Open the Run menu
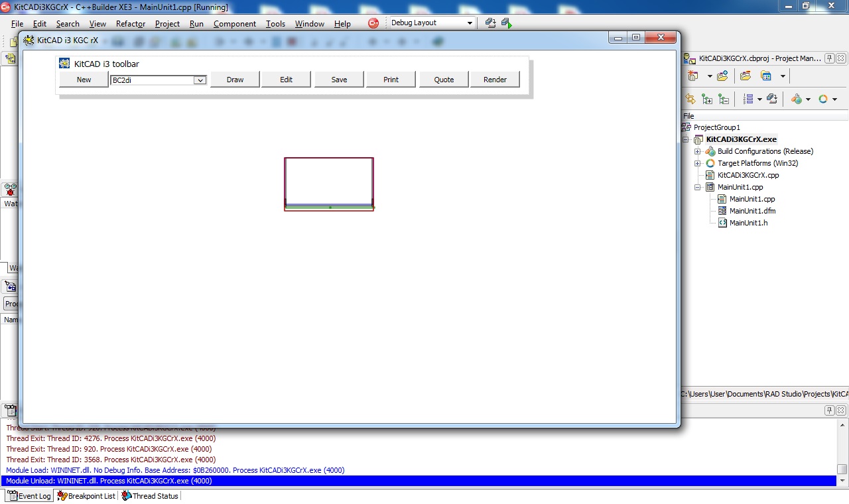 tap(196, 24)
